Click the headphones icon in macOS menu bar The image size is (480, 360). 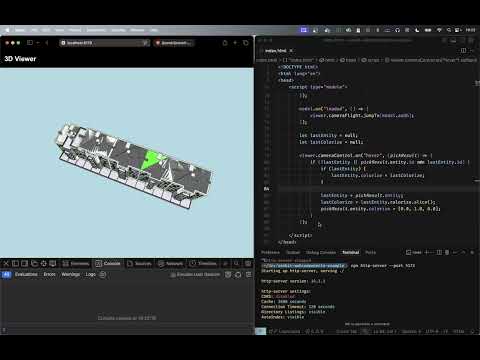click(x=397, y=30)
